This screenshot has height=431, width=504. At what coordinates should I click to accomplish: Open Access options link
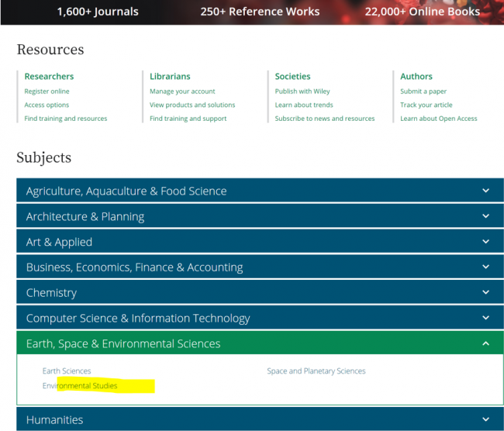click(47, 105)
